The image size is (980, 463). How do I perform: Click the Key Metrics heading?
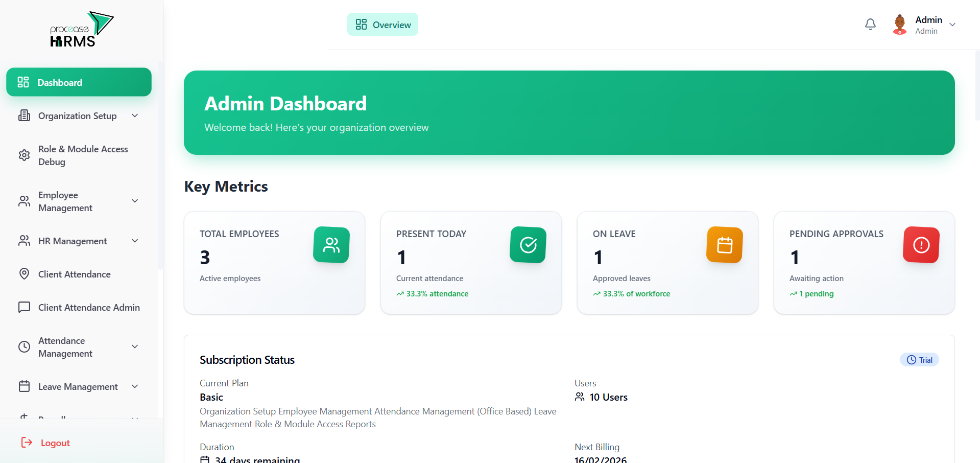pos(226,187)
